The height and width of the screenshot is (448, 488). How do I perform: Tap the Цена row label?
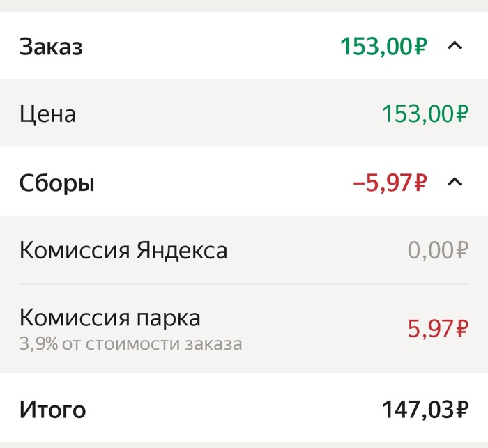pyautogui.click(x=47, y=114)
